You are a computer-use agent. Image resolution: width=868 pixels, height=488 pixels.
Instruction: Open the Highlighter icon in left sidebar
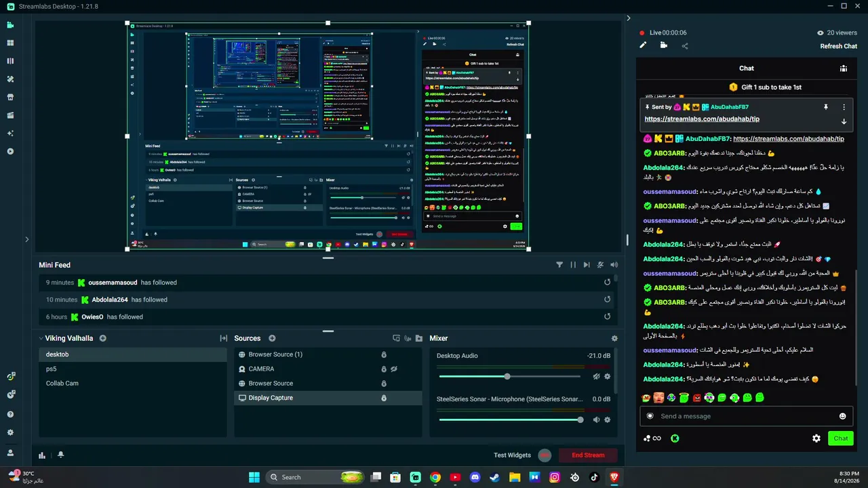(10, 115)
